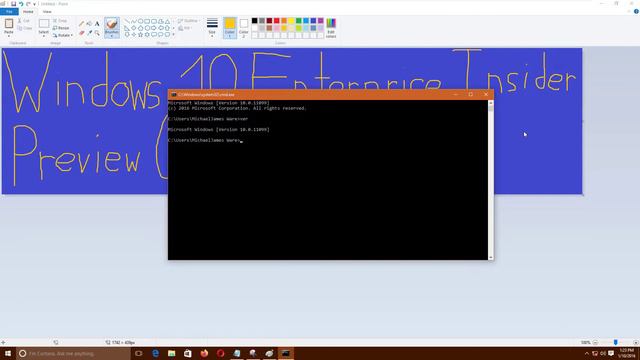640x360 pixels.
Task: Activate Color 2 background selector
Action: pos(244,28)
